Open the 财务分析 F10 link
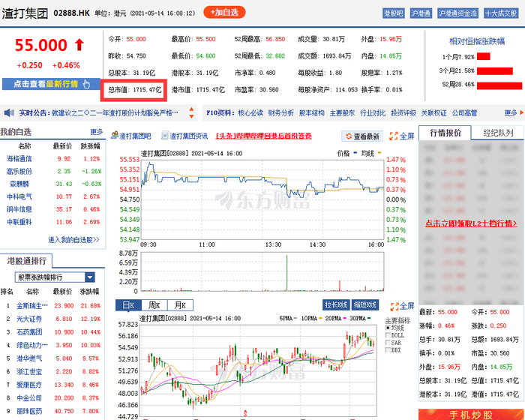Image resolution: width=525 pixels, height=420 pixels. click(281, 112)
